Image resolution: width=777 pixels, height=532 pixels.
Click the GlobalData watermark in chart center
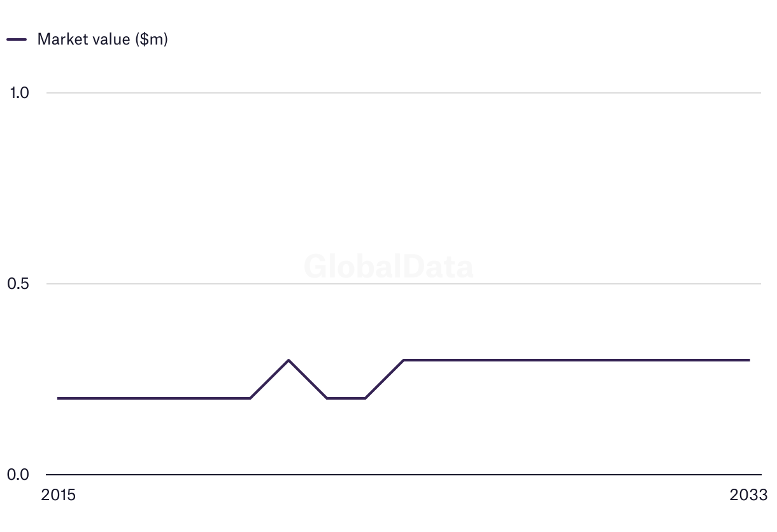[388, 267]
